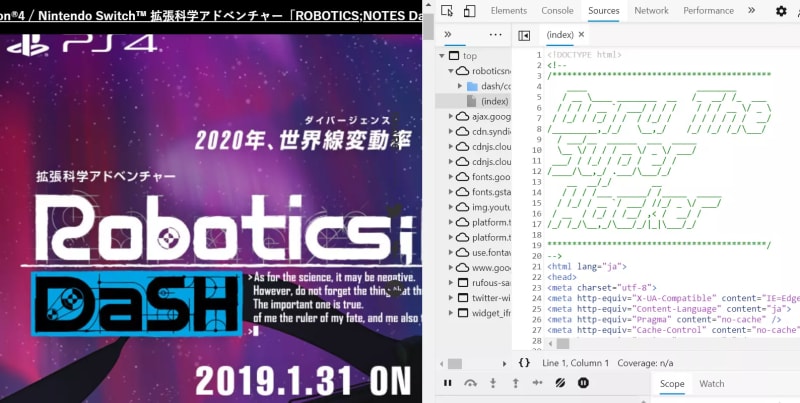Click the editor horizontal scrollbar thumb
This screenshot has width=800, height=403.
(x=563, y=343)
